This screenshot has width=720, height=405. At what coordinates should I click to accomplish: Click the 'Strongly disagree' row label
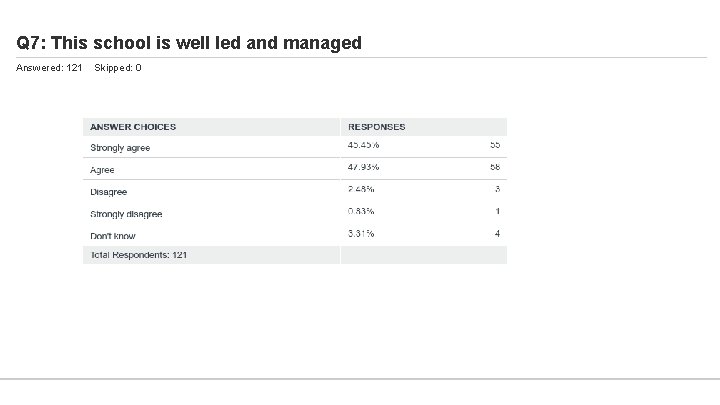click(126, 214)
